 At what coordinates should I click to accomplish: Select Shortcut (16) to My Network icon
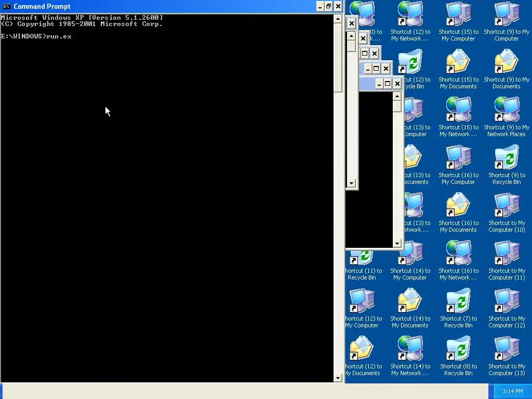pyautogui.click(x=458, y=261)
